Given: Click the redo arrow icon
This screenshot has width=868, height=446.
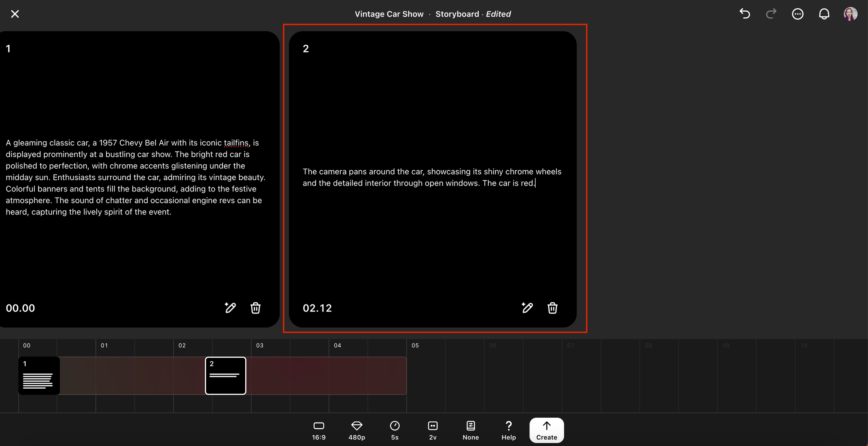Looking at the screenshot, I should pyautogui.click(x=771, y=14).
